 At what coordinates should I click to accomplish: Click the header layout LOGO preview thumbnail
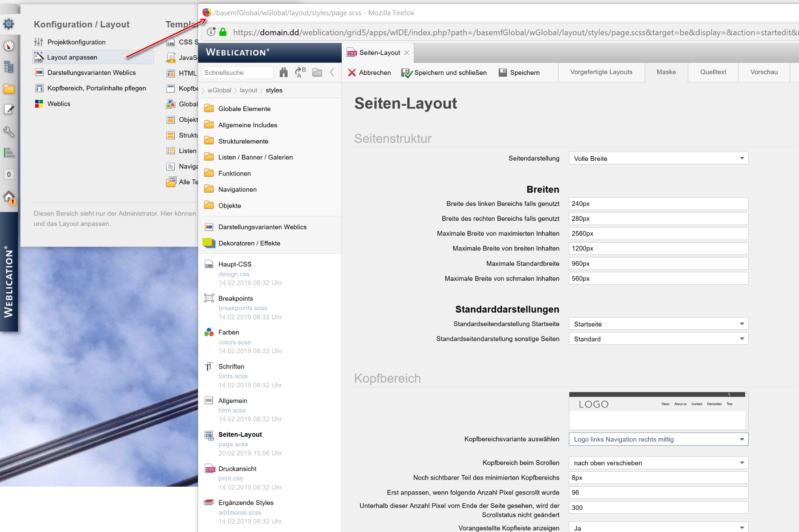pyautogui.click(x=658, y=411)
